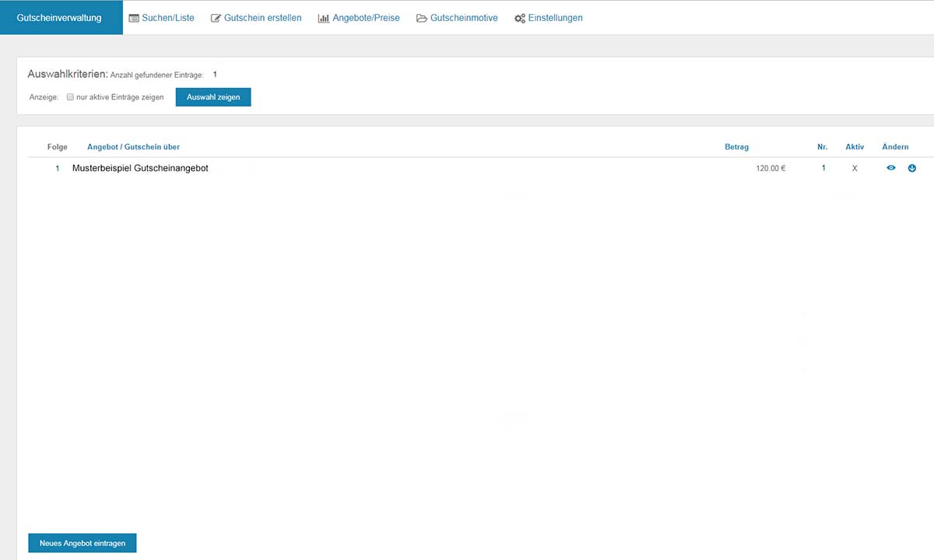This screenshot has width=934, height=560.
Task: Click the Angebote/Preise bar chart icon
Action: tap(324, 18)
